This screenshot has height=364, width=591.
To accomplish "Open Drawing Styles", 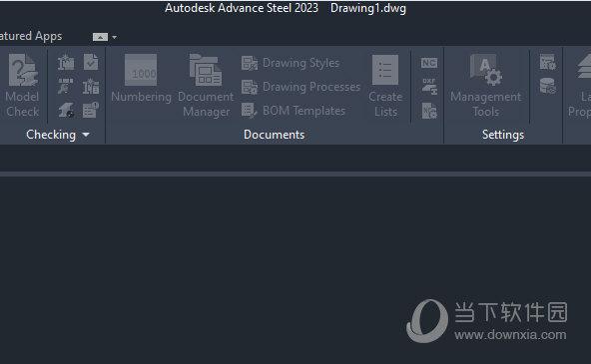I will coord(291,63).
